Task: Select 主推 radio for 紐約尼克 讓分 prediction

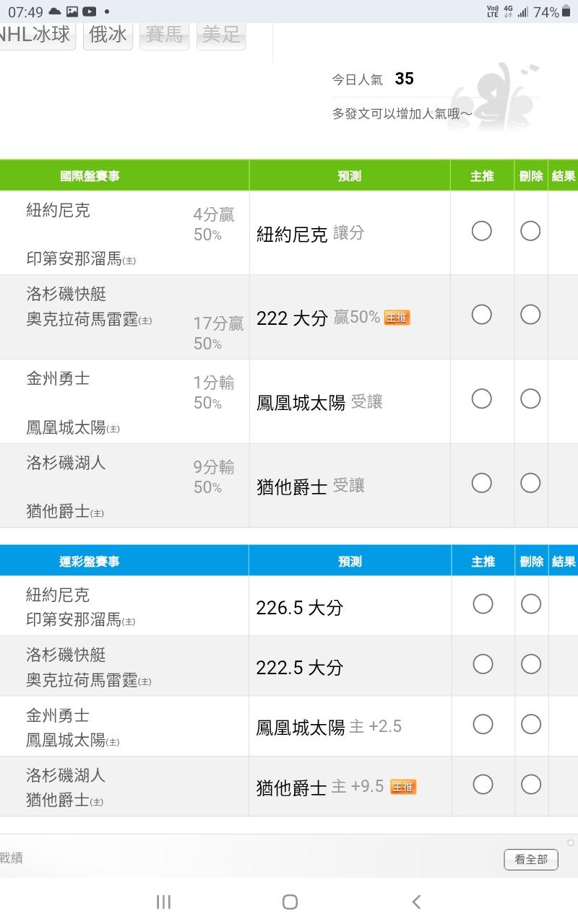Action: pyautogui.click(x=481, y=231)
